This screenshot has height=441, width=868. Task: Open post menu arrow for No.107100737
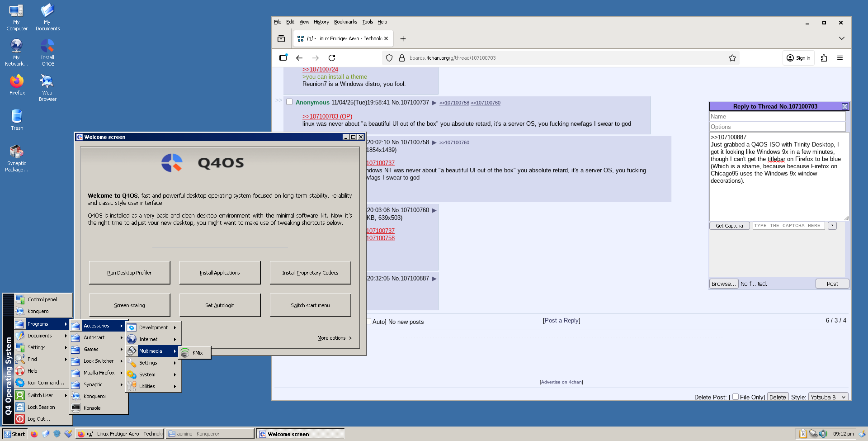[434, 103]
